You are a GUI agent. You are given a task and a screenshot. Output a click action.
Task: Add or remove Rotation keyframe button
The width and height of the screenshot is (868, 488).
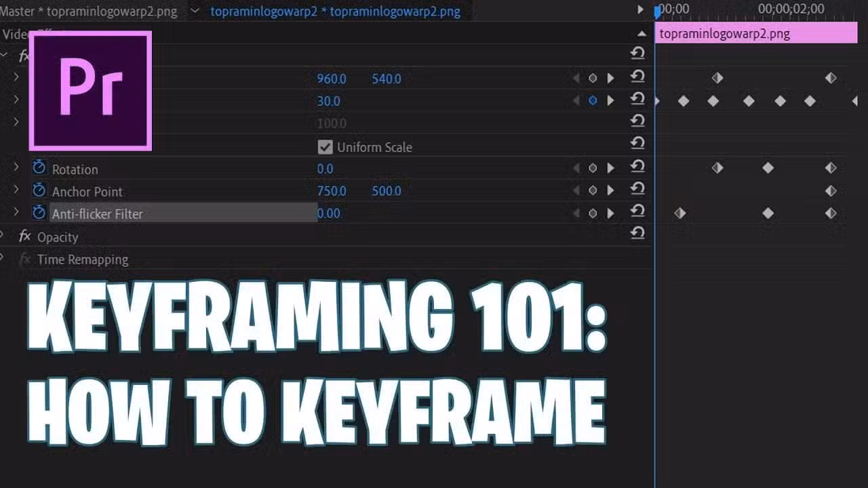593,168
